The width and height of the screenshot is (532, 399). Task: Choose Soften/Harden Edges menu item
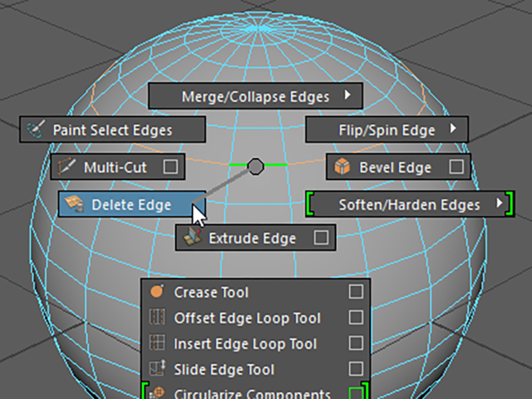click(x=410, y=204)
